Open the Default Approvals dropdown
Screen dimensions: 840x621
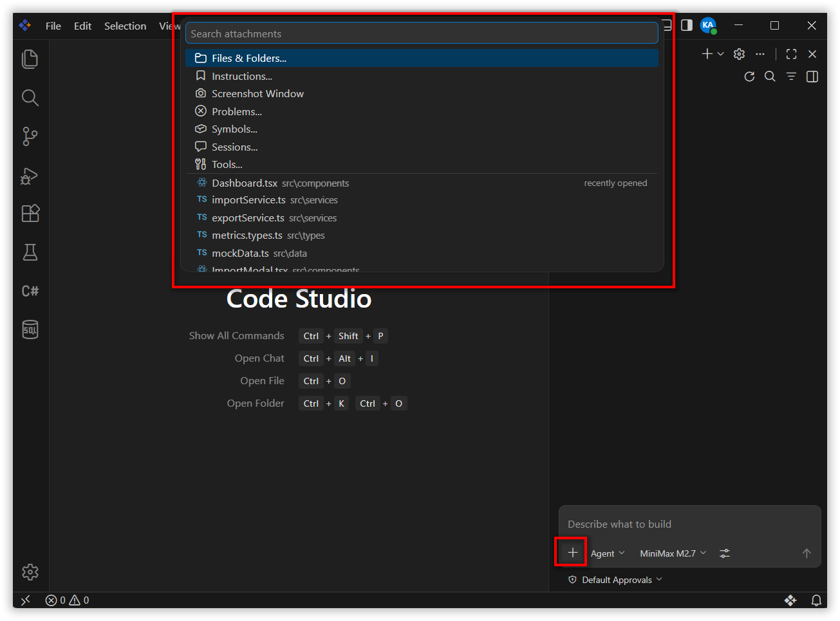click(615, 580)
